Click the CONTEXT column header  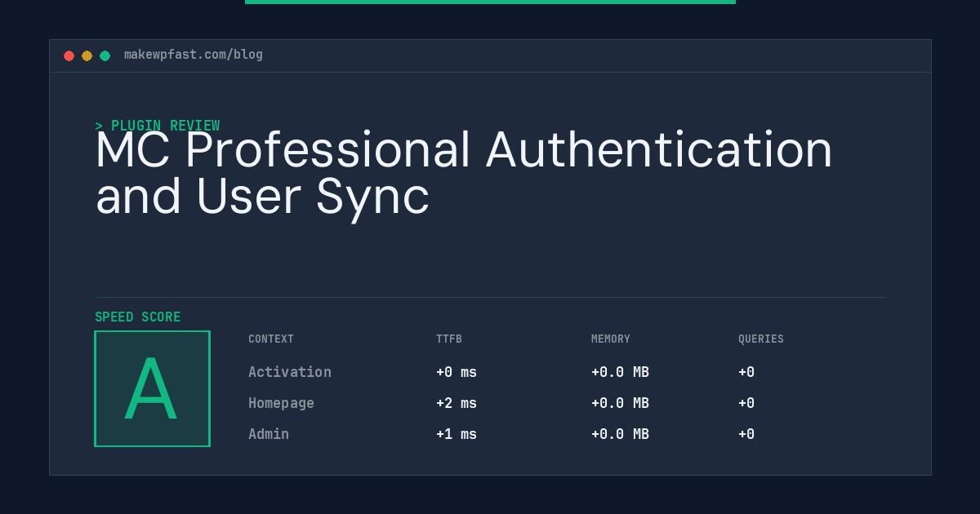271,339
